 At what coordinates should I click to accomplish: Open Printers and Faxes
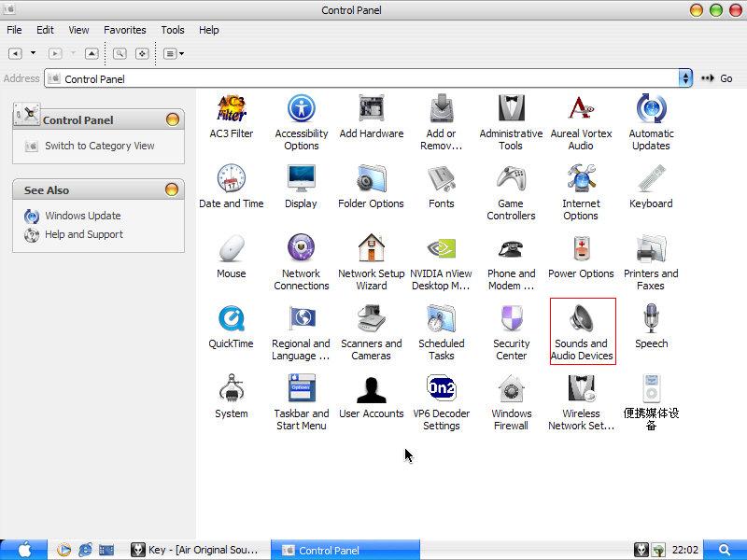[651, 263]
